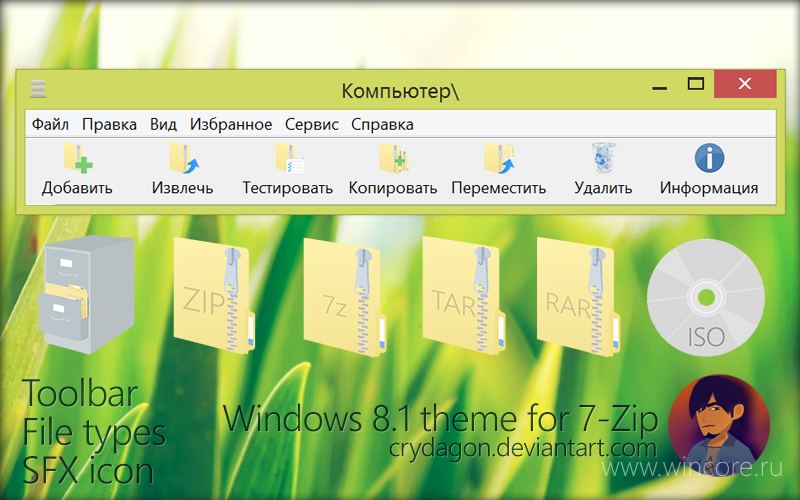The image size is (800, 500).
Task: Select the ZIP archive folder icon
Action: click(214, 296)
